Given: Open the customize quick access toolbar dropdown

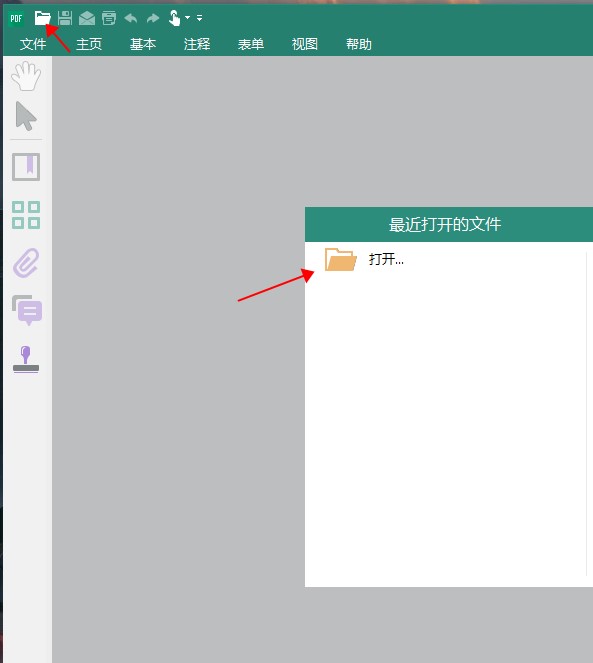Looking at the screenshot, I should 199,18.
